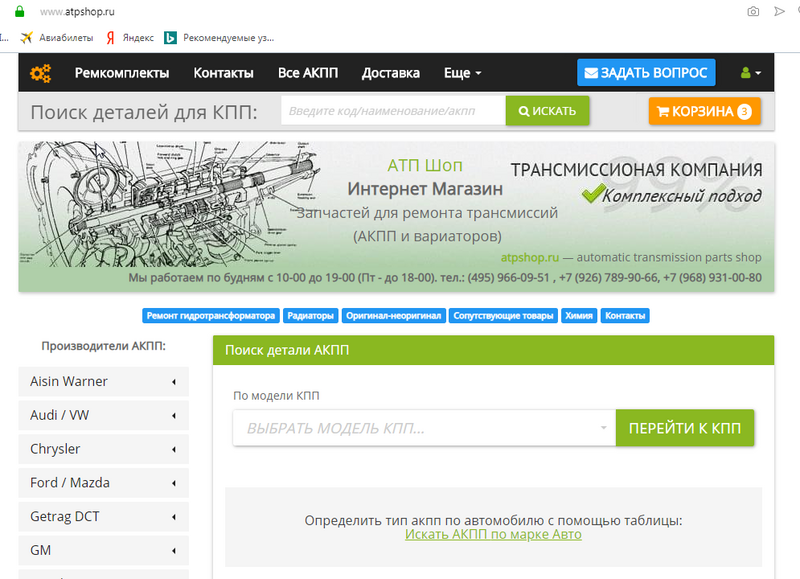The height and width of the screenshot is (579, 800).
Task: Open Сопутствующие товары tag
Action: click(x=504, y=316)
